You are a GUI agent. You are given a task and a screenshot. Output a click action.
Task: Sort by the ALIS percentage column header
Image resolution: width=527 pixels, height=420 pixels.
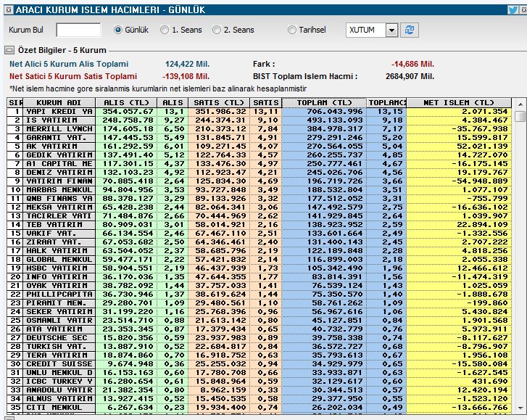(173, 102)
